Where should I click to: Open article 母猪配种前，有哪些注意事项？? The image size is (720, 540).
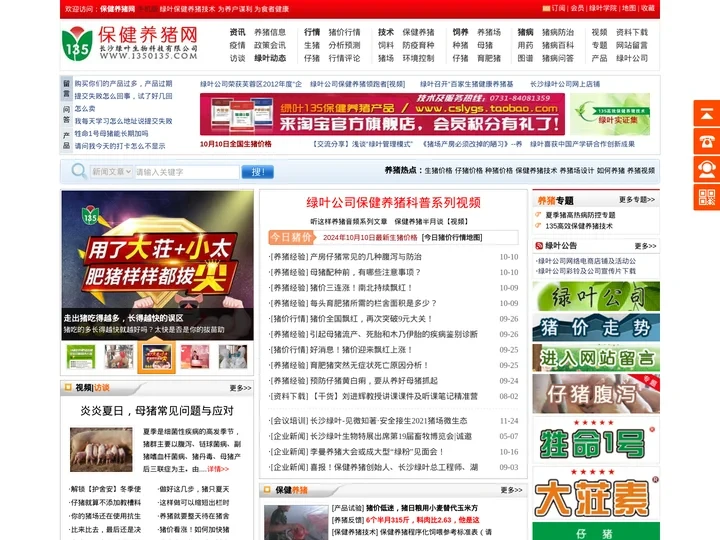tap(366, 272)
